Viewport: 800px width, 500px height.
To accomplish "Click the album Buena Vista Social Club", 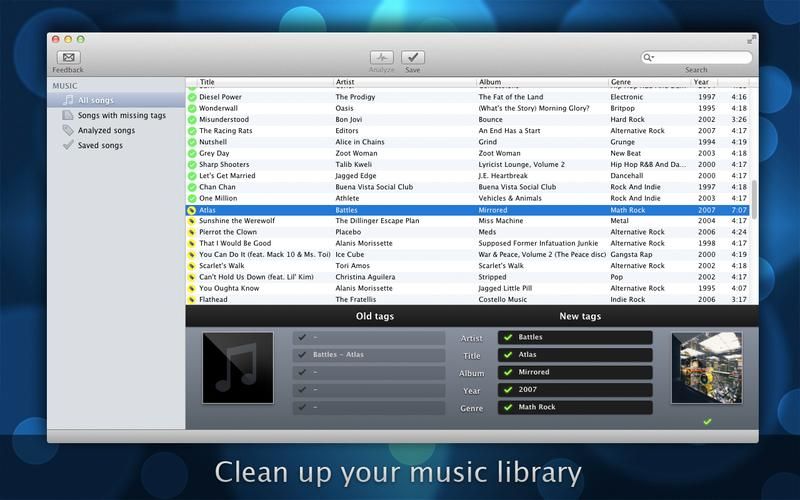I will click(517, 187).
